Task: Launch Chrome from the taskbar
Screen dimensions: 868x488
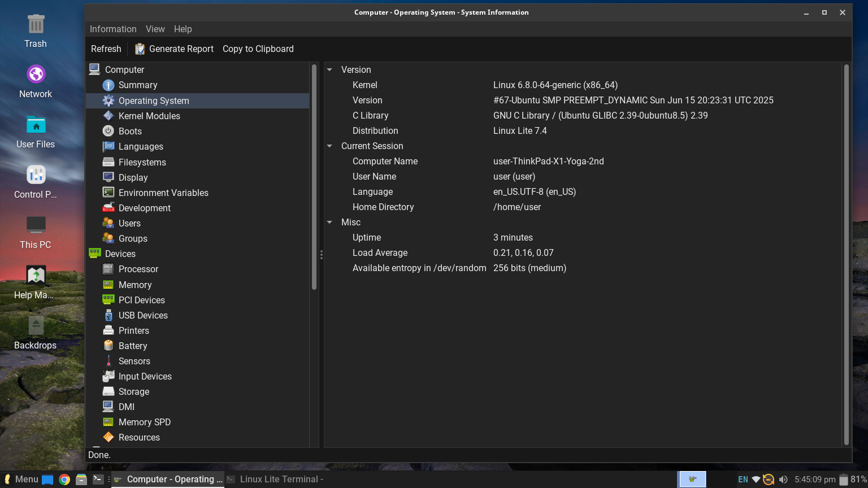Action: [x=64, y=480]
